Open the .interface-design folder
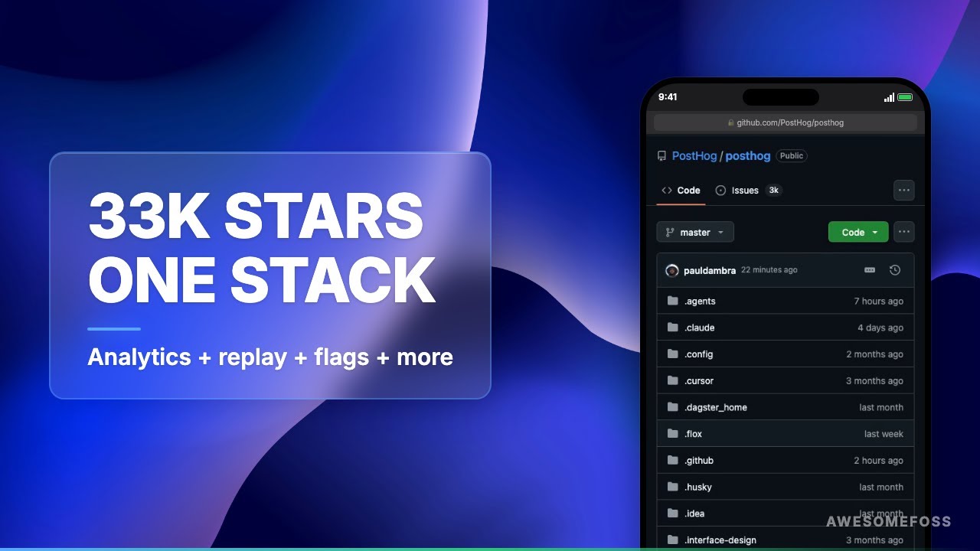Screen dimensions: 980x551 (x=720, y=540)
